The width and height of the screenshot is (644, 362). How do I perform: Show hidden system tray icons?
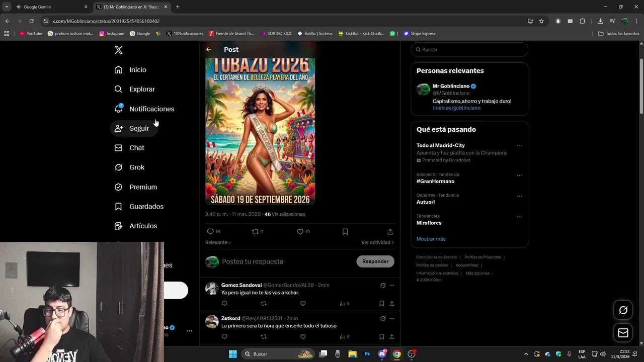point(526,354)
